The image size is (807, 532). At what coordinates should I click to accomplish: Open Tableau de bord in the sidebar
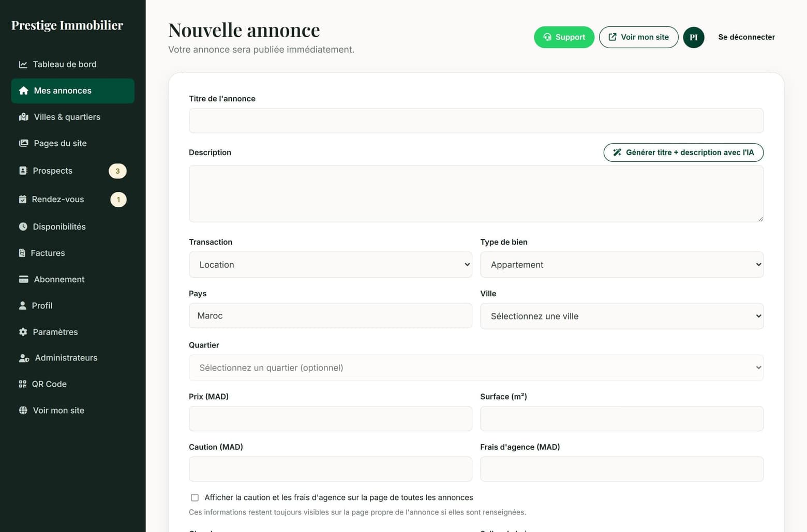pos(72,65)
